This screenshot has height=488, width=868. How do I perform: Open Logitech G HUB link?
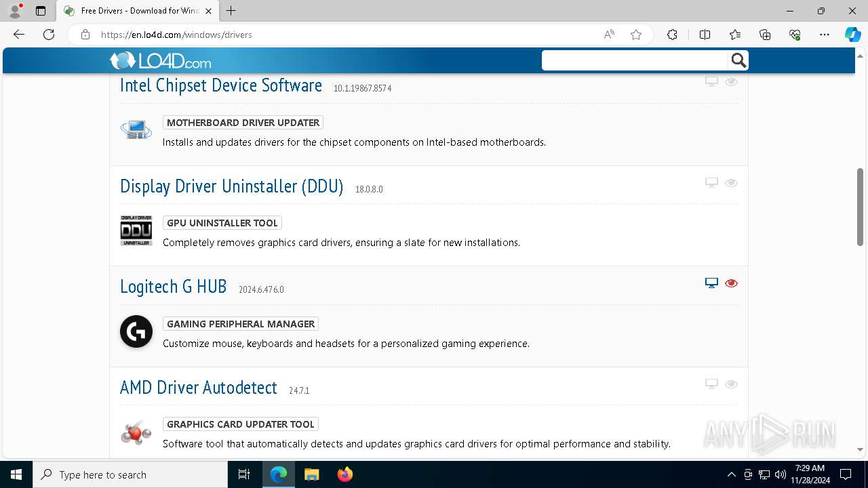pyautogui.click(x=174, y=287)
